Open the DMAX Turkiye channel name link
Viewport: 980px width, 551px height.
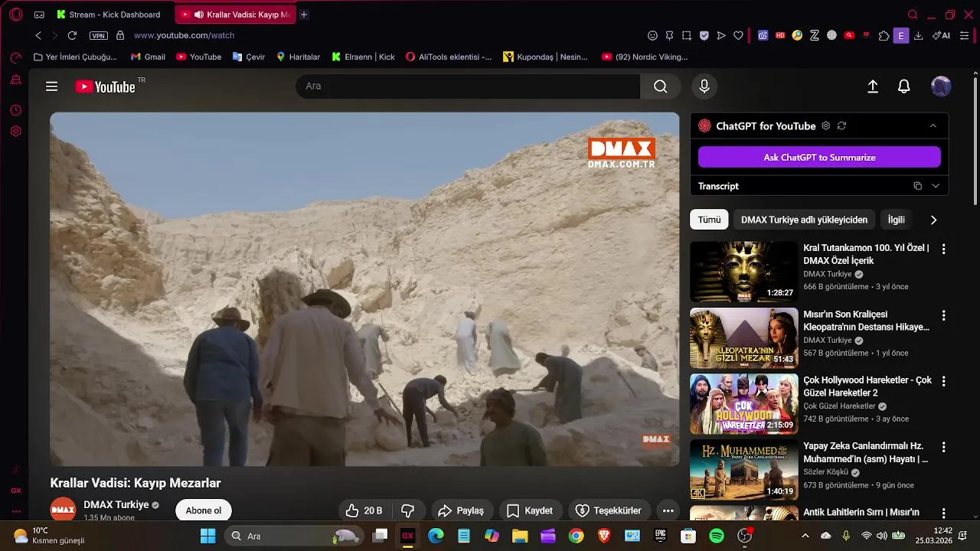pos(116,505)
